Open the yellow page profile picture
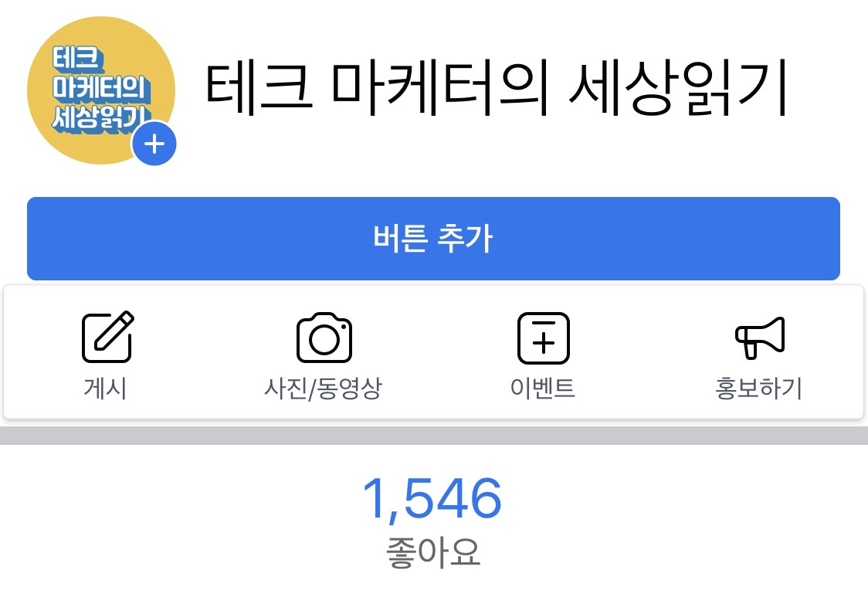 [x=101, y=90]
